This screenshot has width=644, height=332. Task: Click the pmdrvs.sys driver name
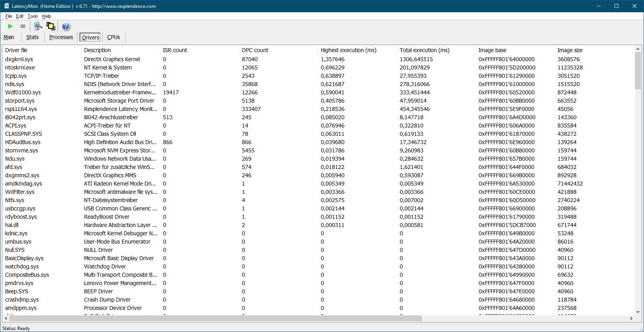tap(19, 283)
